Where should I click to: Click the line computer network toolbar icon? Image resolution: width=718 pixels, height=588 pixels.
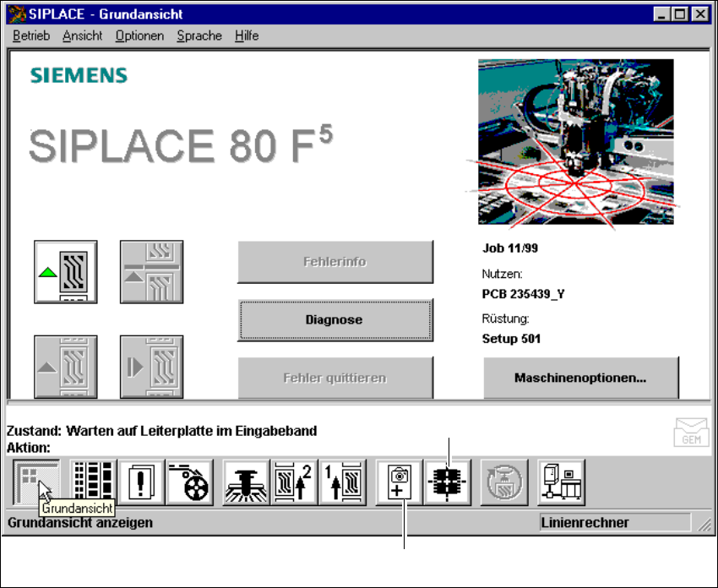(x=561, y=482)
